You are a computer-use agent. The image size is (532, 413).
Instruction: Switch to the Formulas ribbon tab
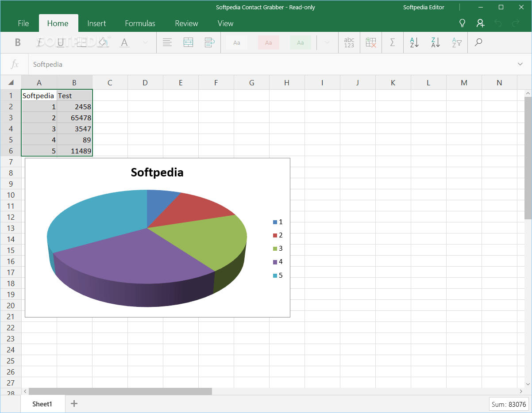click(140, 23)
